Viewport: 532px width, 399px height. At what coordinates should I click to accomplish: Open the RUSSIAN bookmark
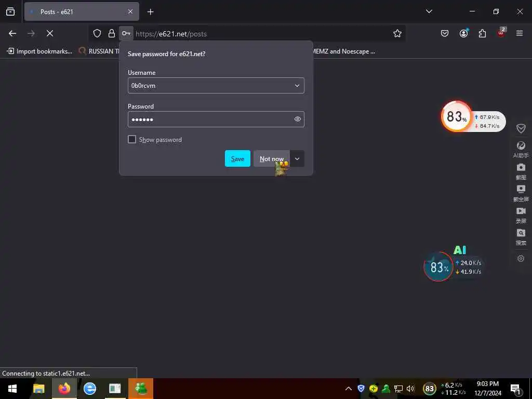tap(99, 51)
